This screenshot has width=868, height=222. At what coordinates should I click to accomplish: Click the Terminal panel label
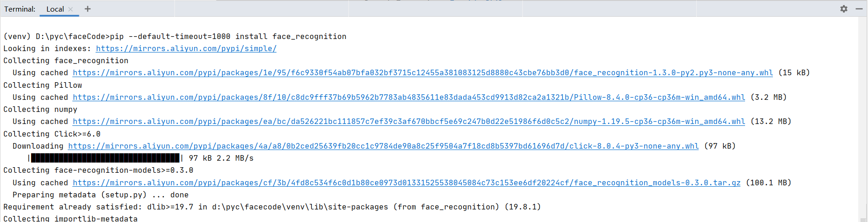coord(19,9)
